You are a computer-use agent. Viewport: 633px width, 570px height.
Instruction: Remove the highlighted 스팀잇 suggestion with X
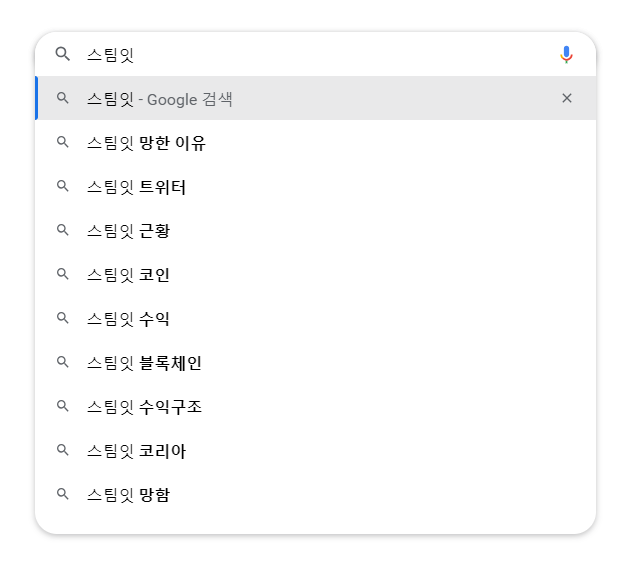[x=567, y=98]
